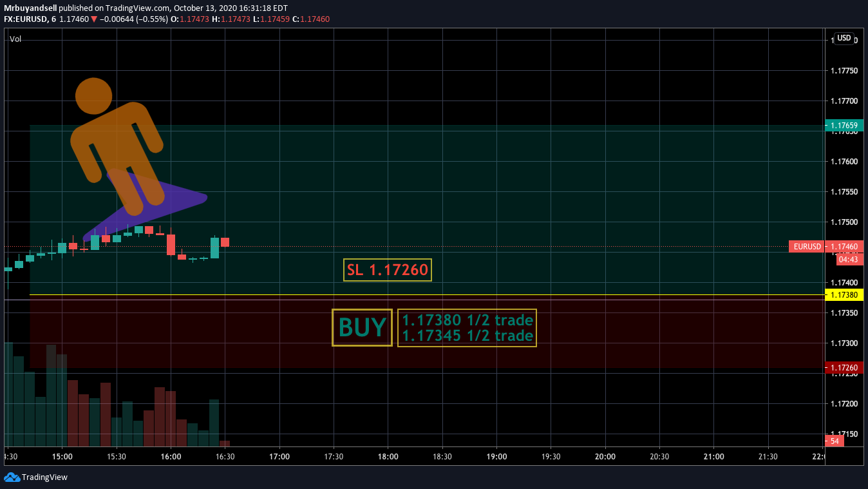Click the L:1.17459 low value
The image size is (868, 489).
(271, 19)
